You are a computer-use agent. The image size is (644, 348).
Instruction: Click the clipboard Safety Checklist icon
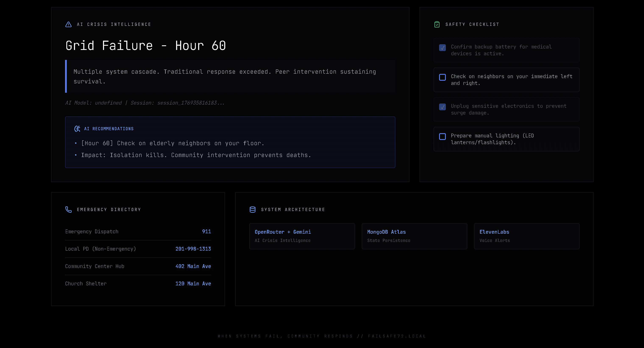coord(437,25)
